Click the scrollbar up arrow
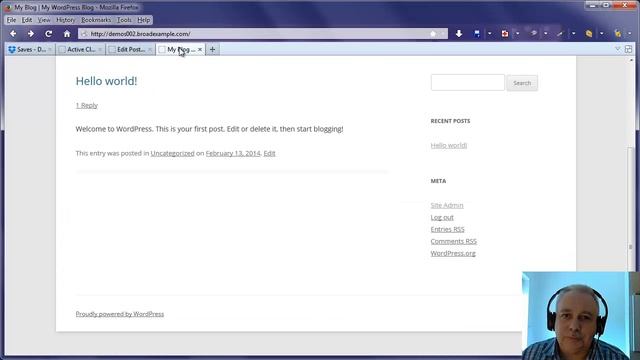Image resolution: width=640 pixels, height=360 pixels. pyautogui.click(x=631, y=60)
